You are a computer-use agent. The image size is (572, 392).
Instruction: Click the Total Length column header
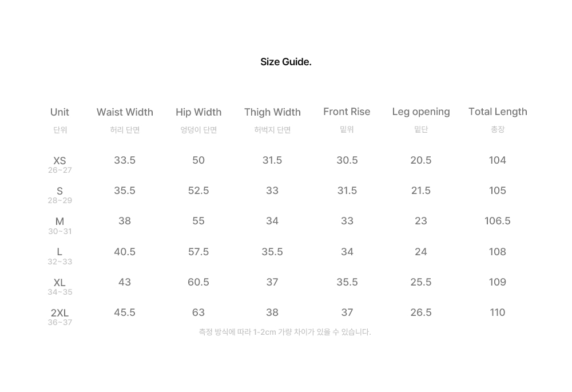coord(498,112)
